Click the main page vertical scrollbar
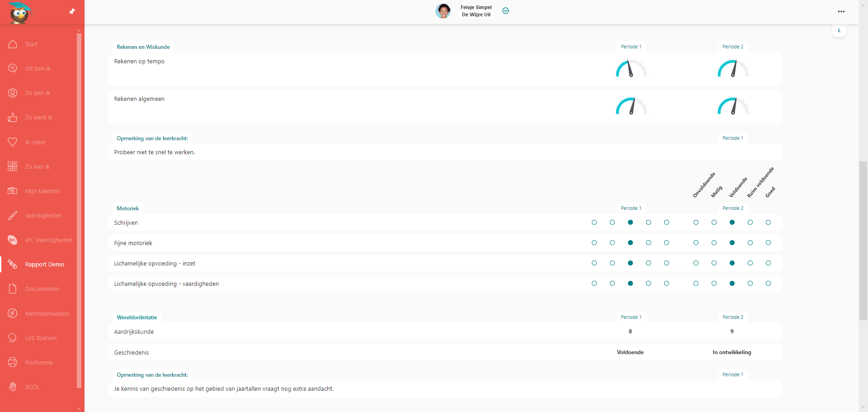The height and width of the screenshot is (412, 868). click(863, 241)
